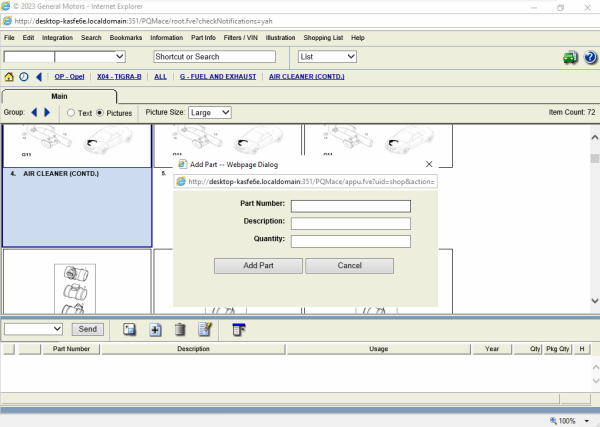Screen dimensions: 600x427
Task: Click the shopping list columns settings icon
Action: click(239, 329)
